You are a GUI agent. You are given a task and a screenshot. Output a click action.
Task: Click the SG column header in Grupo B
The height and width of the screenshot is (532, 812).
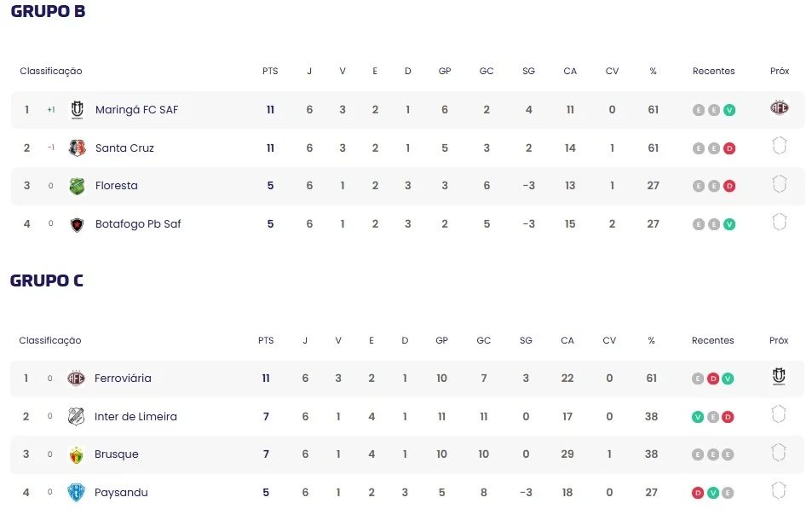point(528,71)
